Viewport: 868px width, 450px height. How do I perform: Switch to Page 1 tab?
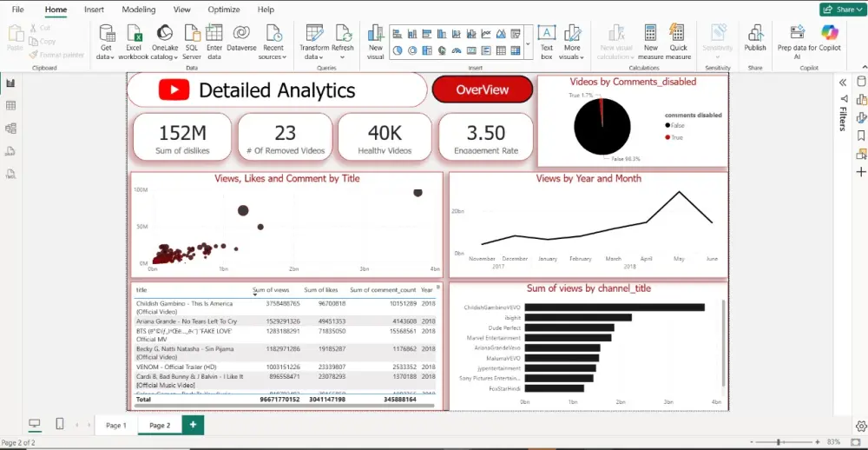(116, 425)
